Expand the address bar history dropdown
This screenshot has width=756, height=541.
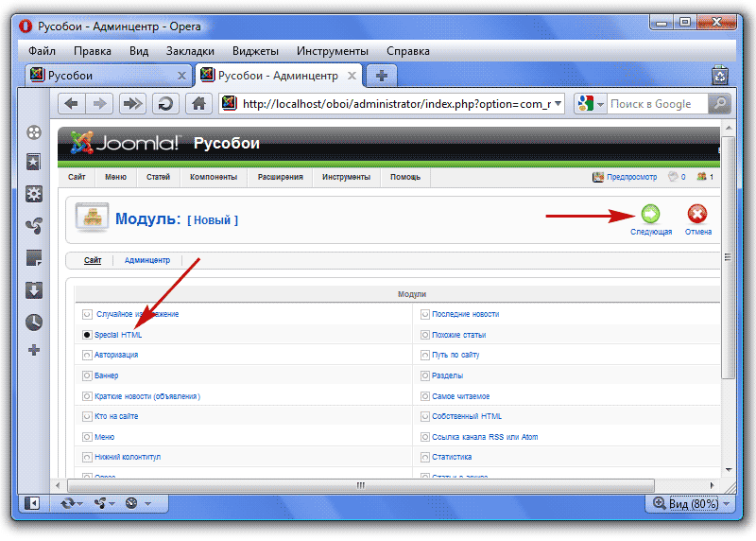(x=558, y=104)
